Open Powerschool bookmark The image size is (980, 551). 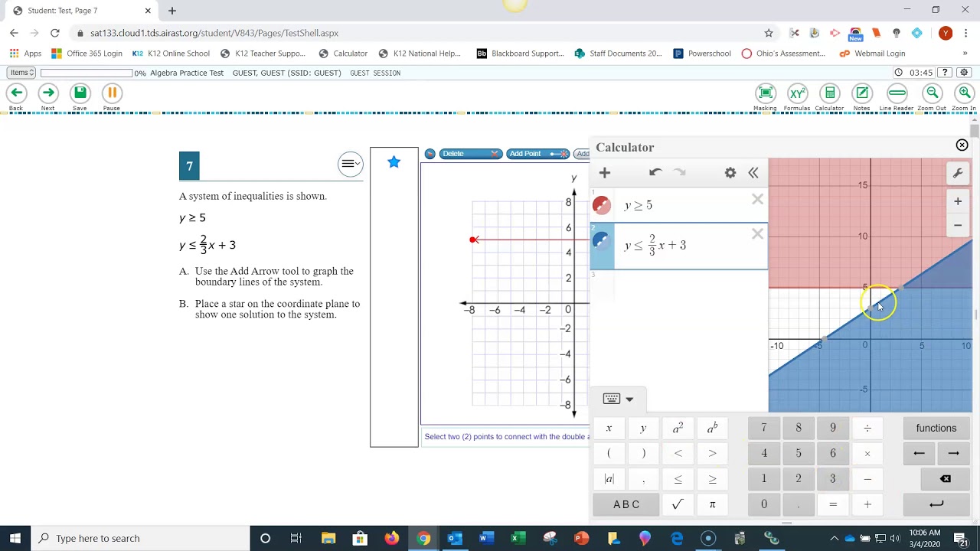702,54
